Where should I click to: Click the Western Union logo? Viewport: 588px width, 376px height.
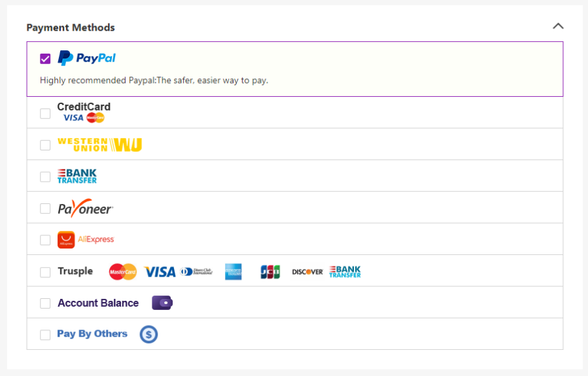pyautogui.click(x=99, y=145)
